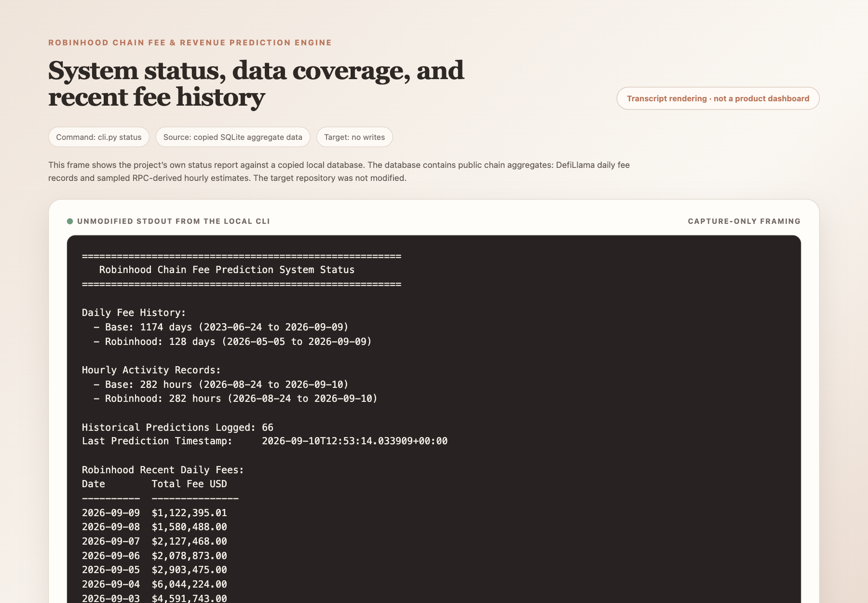Click the 'CAPTURE-ONLY FRAMING' label
The image size is (868, 603).
click(744, 221)
